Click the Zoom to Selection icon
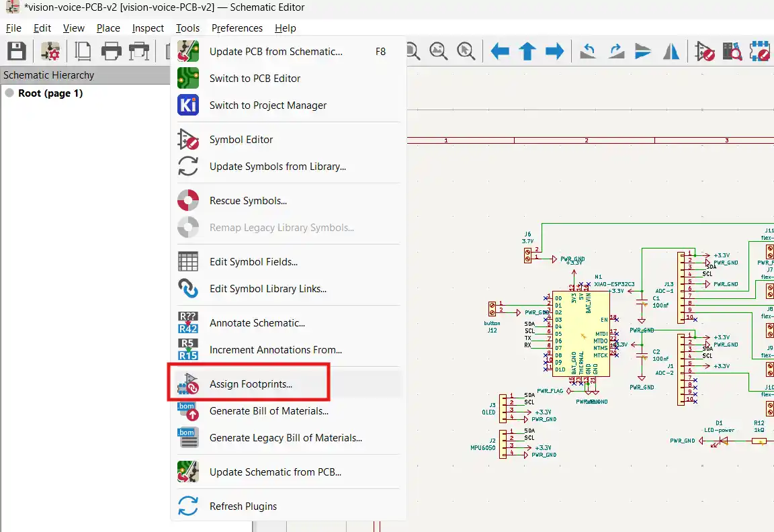The image size is (774, 532). click(466, 51)
